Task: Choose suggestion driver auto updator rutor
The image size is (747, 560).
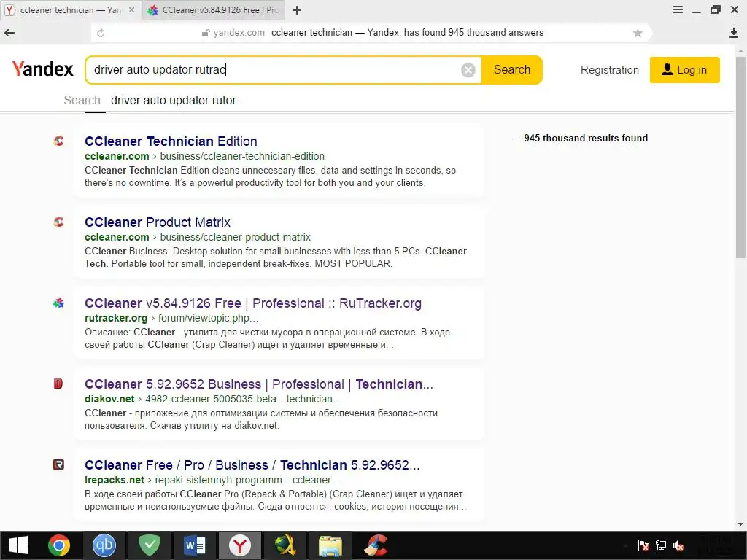Action: coord(174,101)
